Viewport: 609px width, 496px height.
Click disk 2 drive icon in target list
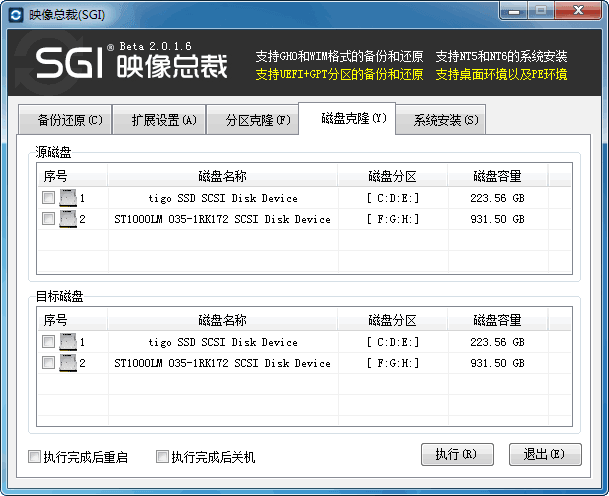[x=68, y=363]
